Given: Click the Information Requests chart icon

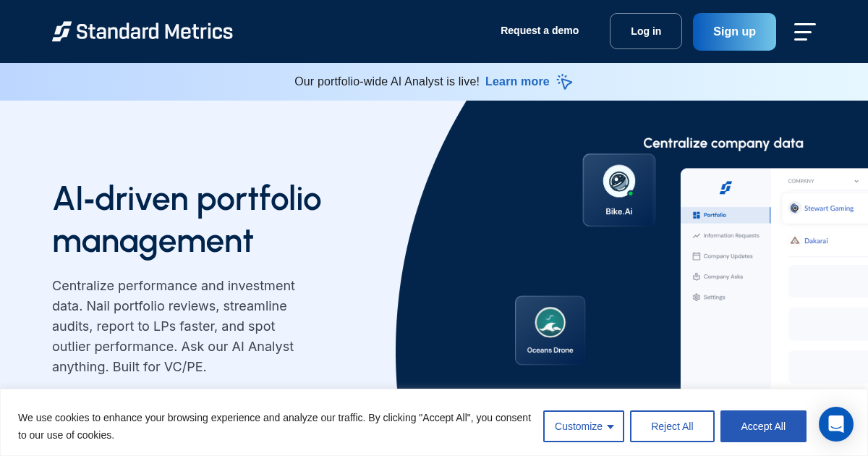Looking at the screenshot, I should coord(697,236).
